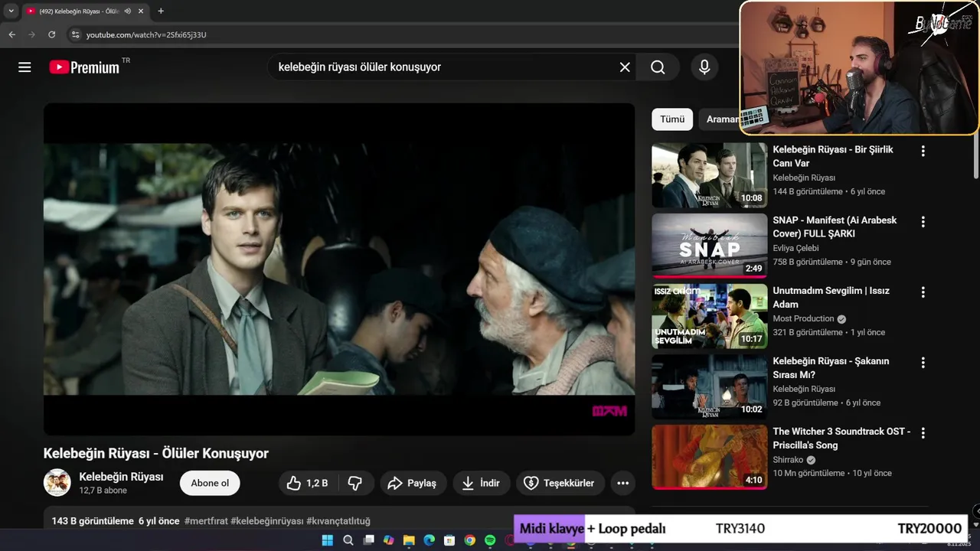Open Şakanın Sırası Mı thumbnail
The height and width of the screenshot is (551, 980).
(710, 386)
